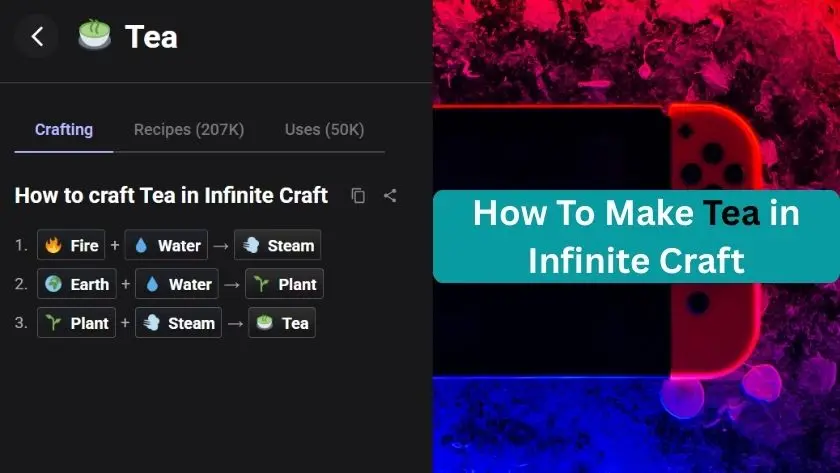840x473 pixels.
Task: Switch to Uses (50K) tab
Action: tap(325, 130)
